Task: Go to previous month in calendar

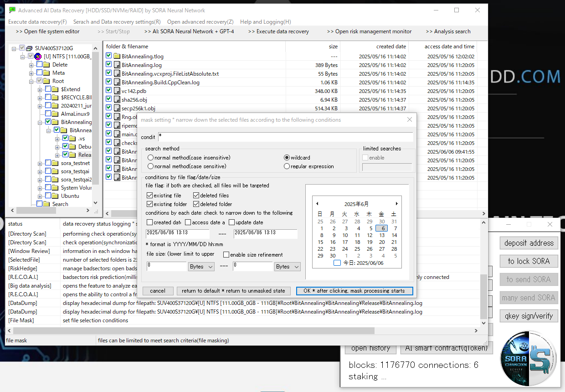Action: pos(317,204)
